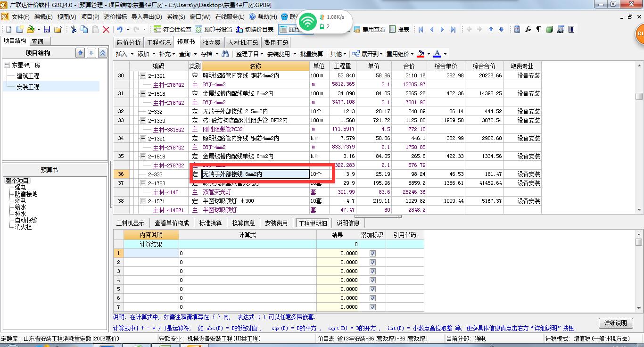Switch to 人材机汇总 tab
The image size is (644, 347).
pos(243,42)
